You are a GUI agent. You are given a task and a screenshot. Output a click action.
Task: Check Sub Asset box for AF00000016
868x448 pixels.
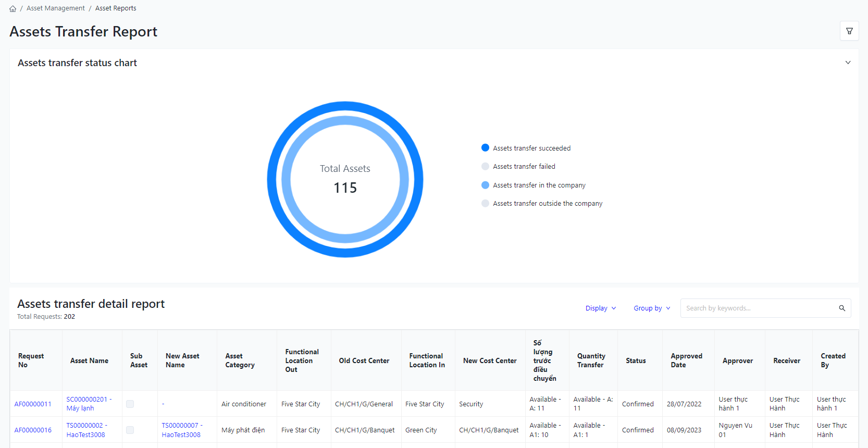pos(130,430)
